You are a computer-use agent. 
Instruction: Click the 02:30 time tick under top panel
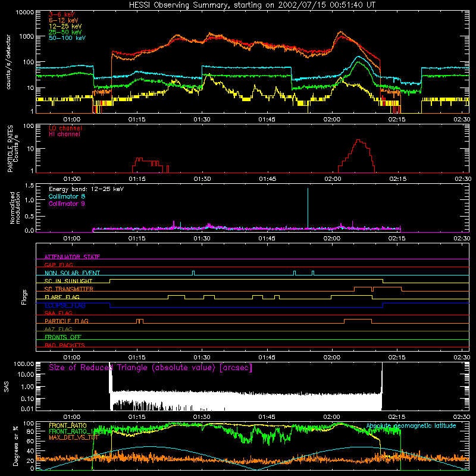tap(462, 120)
